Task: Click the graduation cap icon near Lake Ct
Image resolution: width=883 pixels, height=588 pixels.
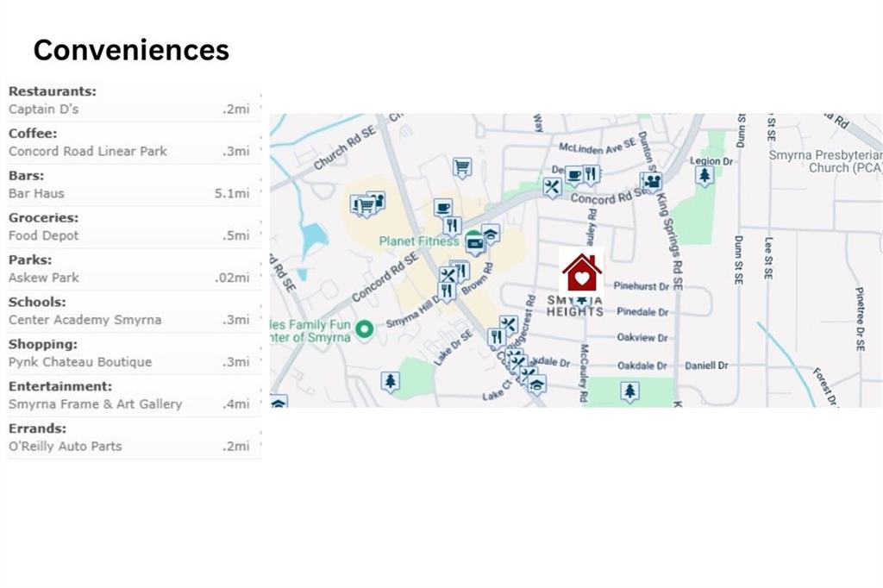Action: tap(537, 385)
